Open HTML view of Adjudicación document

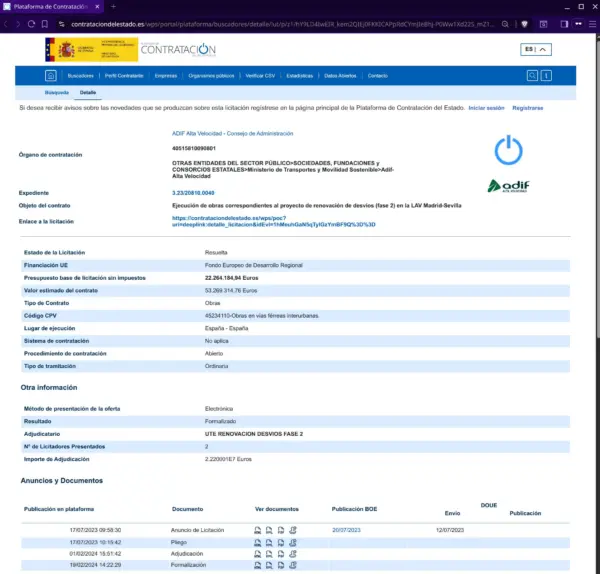pyautogui.click(x=258, y=554)
